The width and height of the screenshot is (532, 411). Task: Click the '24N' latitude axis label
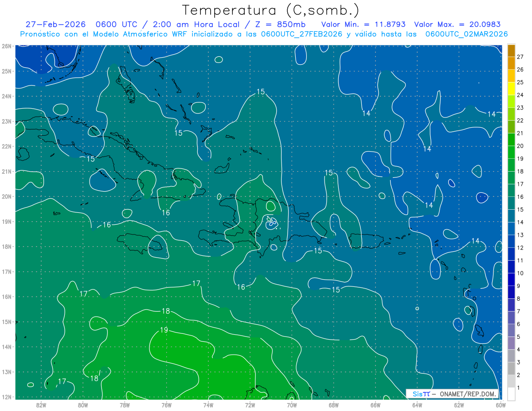(6, 96)
